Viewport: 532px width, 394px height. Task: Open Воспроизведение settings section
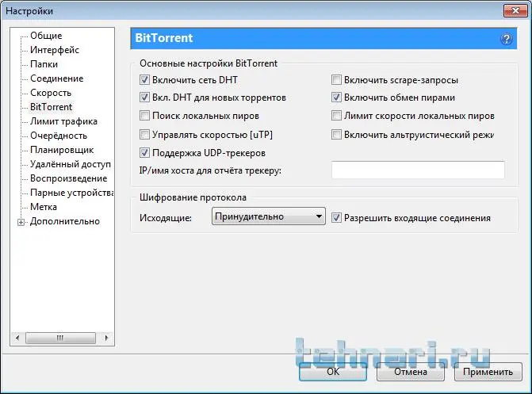(68, 178)
